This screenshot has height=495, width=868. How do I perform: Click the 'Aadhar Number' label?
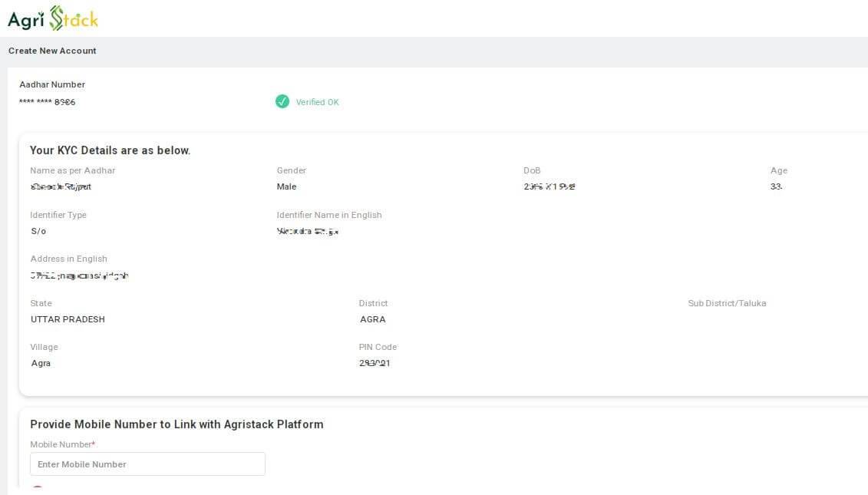tap(52, 84)
